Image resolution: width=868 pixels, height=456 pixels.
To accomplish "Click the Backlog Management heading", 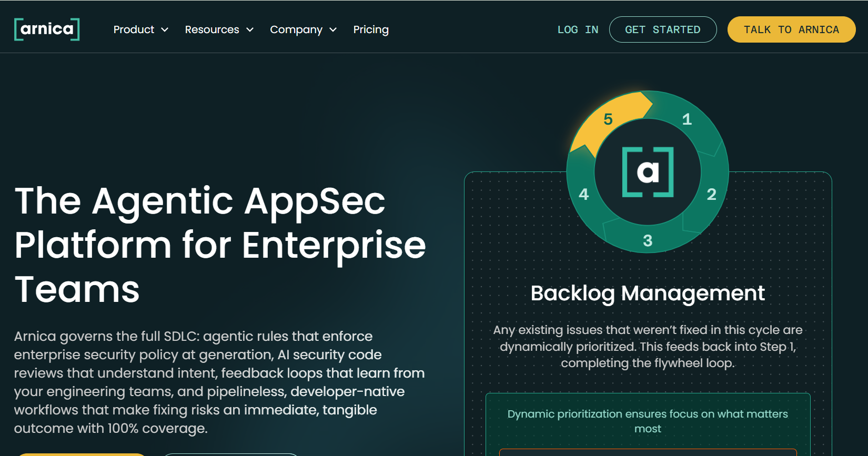I will pos(648,293).
